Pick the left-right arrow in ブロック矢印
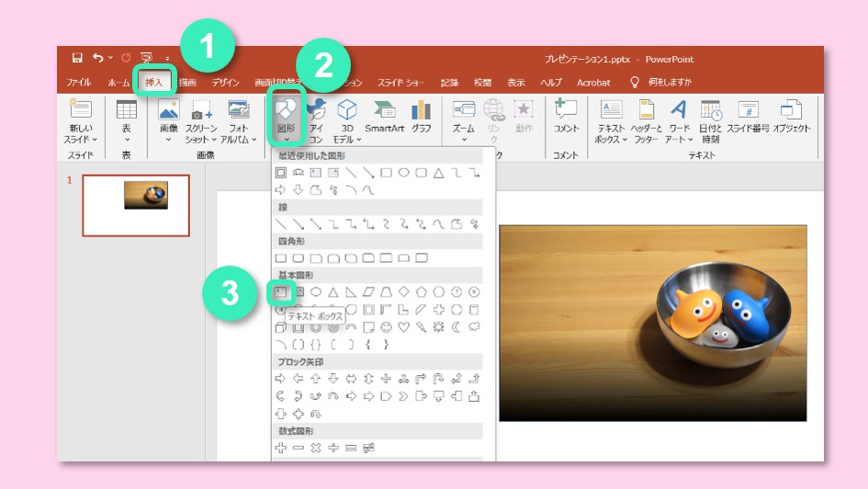Image resolution: width=868 pixels, height=489 pixels. coord(351,379)
